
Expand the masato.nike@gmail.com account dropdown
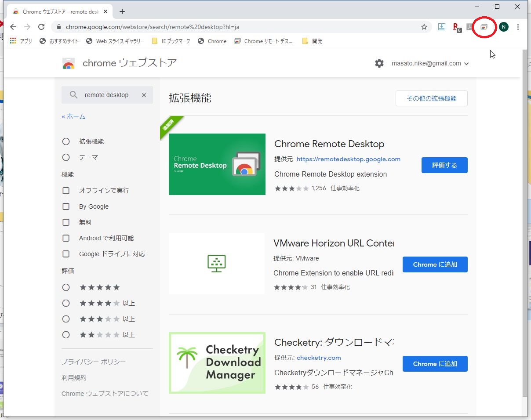point(430,63)
